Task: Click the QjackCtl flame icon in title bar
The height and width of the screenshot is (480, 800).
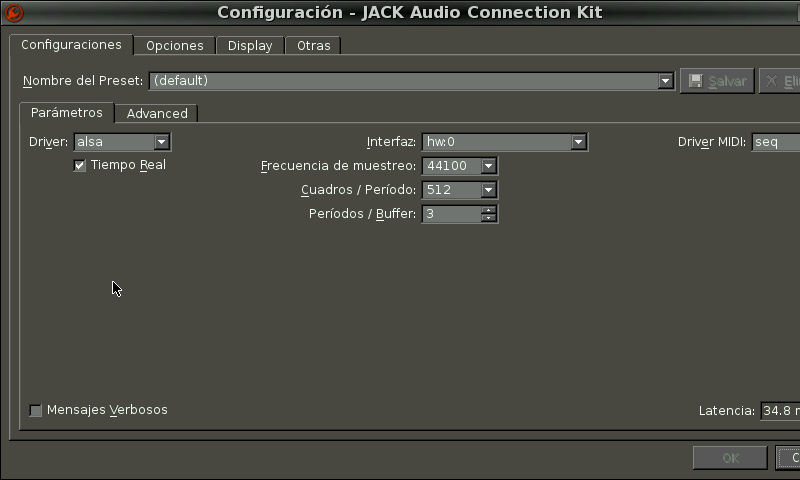Action: (x=14, y=13)
